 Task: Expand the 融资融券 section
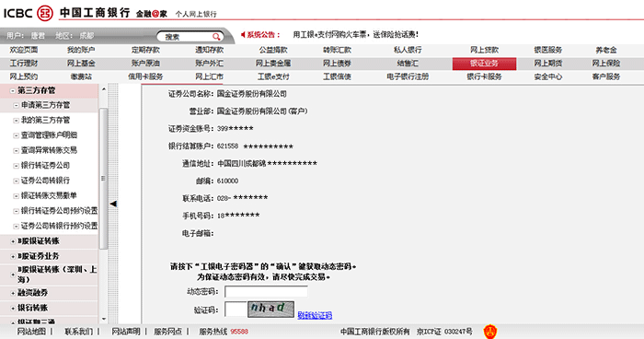point(13,293)
